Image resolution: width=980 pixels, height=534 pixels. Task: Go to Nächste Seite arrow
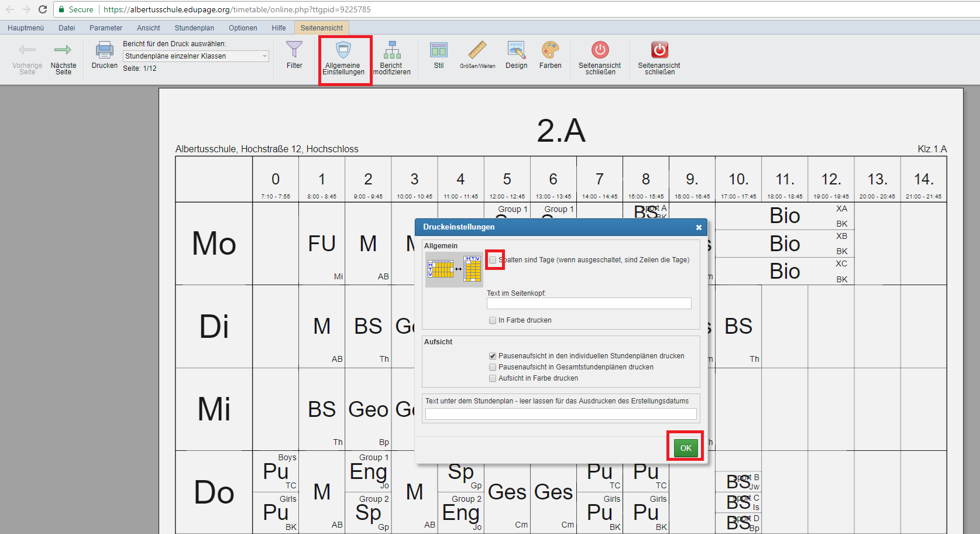point(63,51)
